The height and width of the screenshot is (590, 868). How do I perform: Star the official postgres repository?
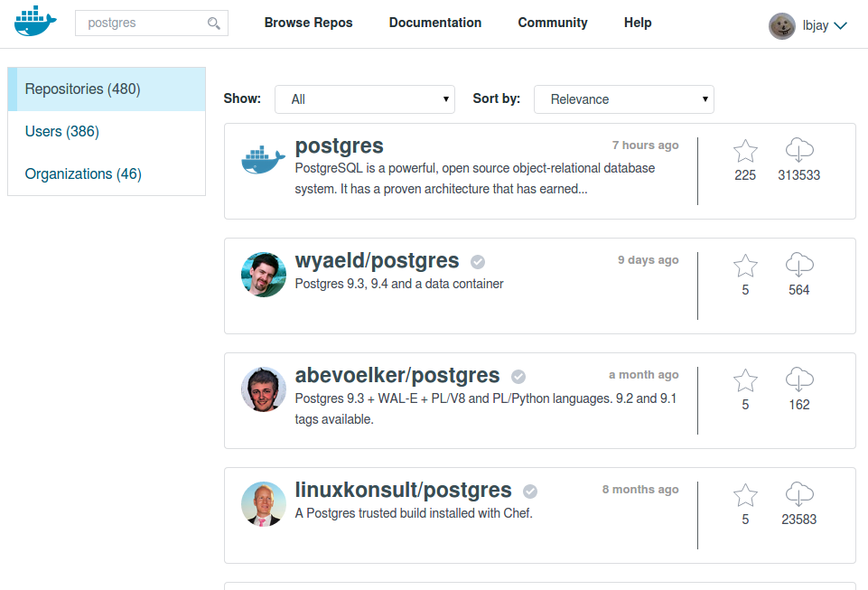pos(745,151)
